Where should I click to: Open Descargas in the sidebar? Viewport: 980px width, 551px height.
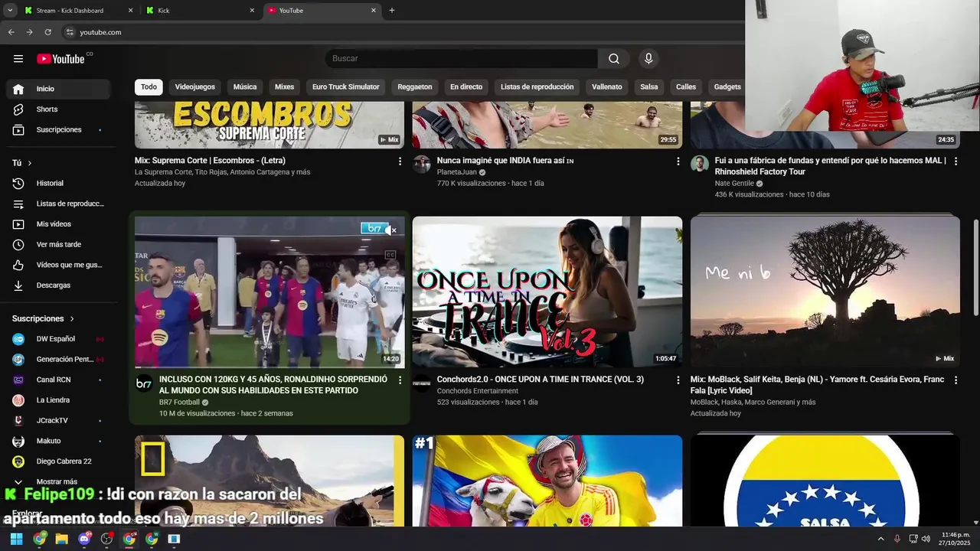coord(60,285)
